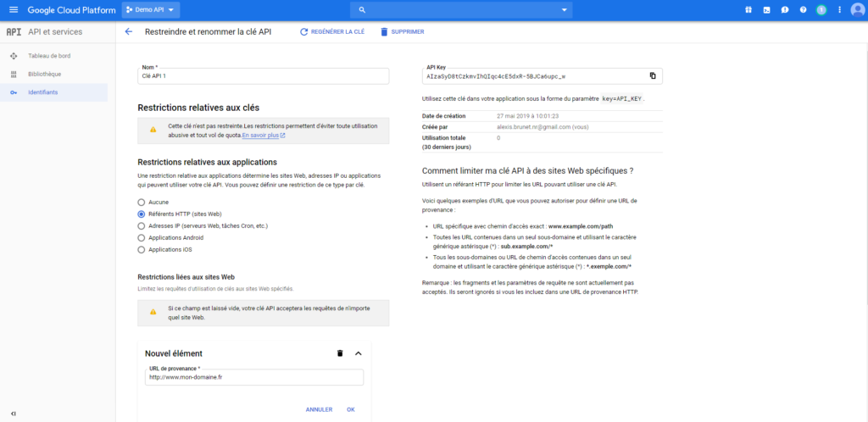Viewport: 868px width, 422px height.
Task: Collapse the Nouvel élément panel
Action: pyautogui.click(x=358, y=353)
